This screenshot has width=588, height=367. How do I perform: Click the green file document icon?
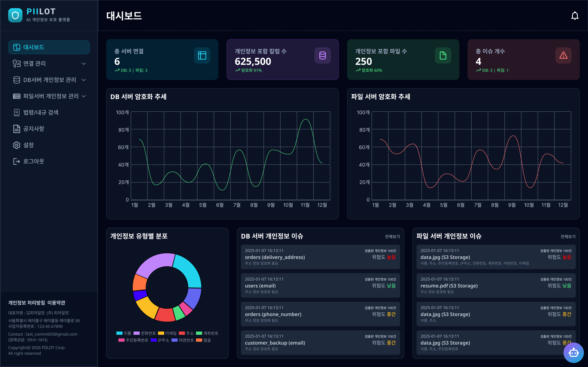(x=443, y=55)
